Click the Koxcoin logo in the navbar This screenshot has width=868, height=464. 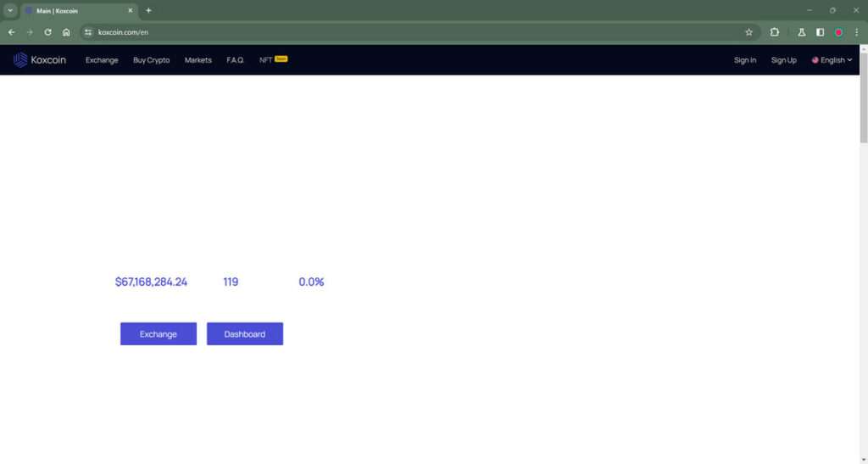(39, 59)
